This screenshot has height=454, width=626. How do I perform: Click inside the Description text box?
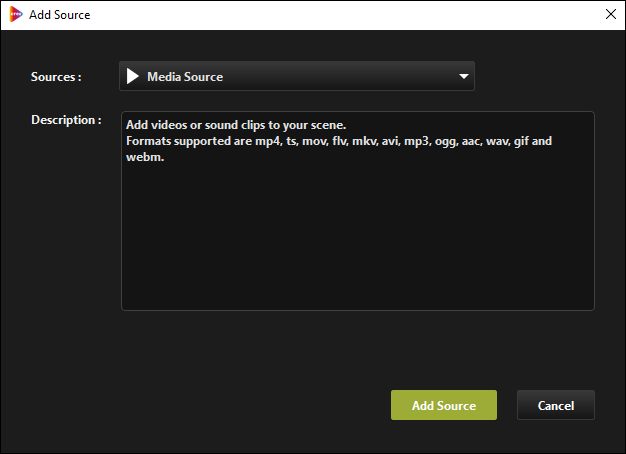[358, 211]
